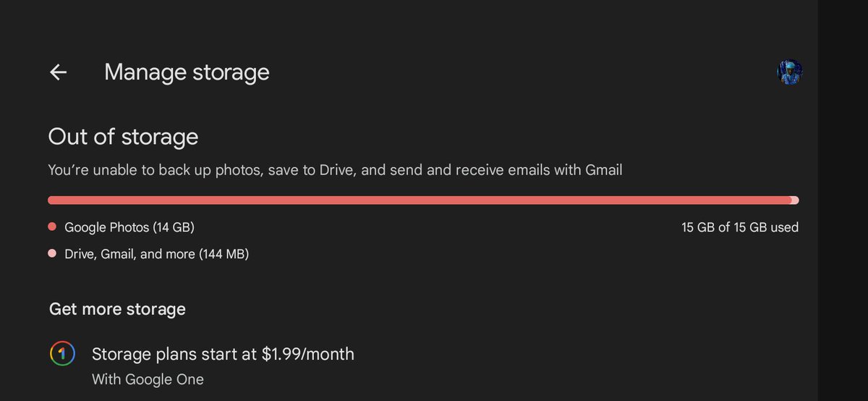Click the unable to back up photos message
Viewport: 868px width, 401px height.
(x=335, y=171)
